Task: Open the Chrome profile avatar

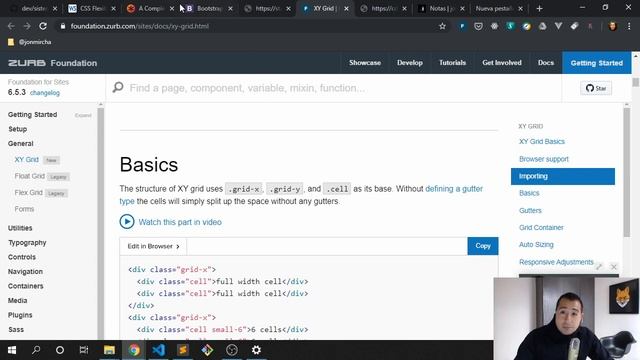Action: coord(612,26)
